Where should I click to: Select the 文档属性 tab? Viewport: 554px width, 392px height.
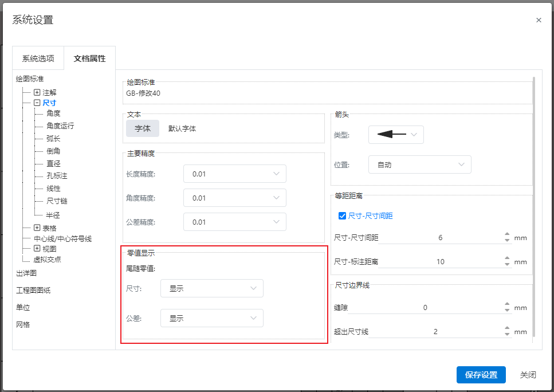[89, 58]
